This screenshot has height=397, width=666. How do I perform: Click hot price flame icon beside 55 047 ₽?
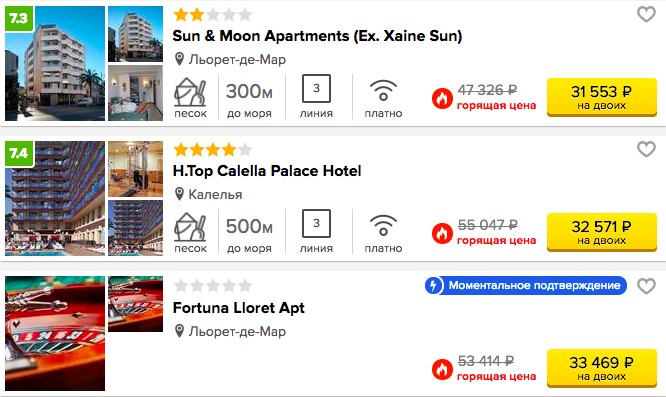(442, 234)
